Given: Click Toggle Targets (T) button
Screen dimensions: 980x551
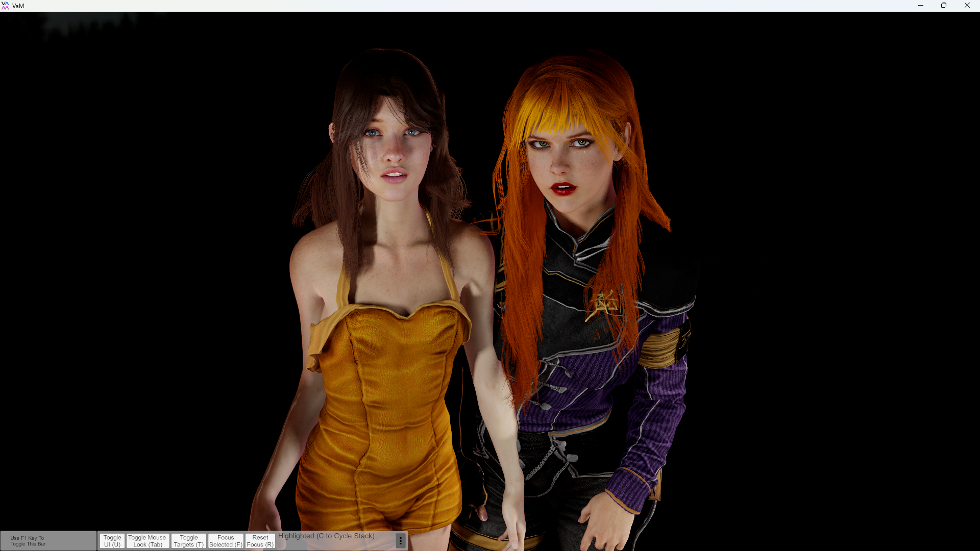Looking at the screenshot, I should pyautogui.click(x=189, y=541).
